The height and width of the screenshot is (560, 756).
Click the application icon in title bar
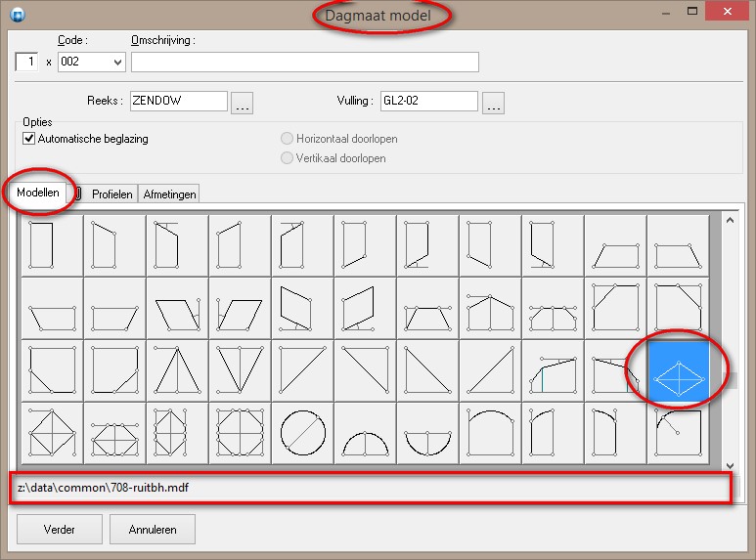point(18,15)
